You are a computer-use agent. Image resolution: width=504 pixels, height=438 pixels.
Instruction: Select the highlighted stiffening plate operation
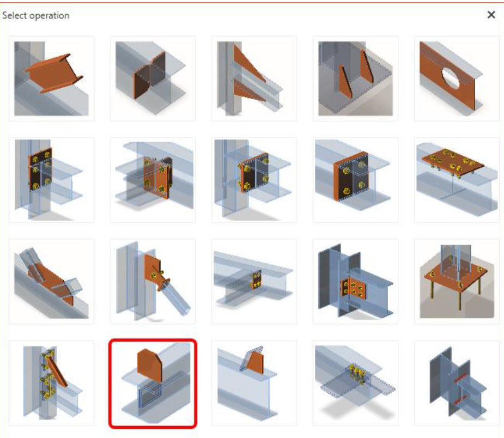coord(153,384)
